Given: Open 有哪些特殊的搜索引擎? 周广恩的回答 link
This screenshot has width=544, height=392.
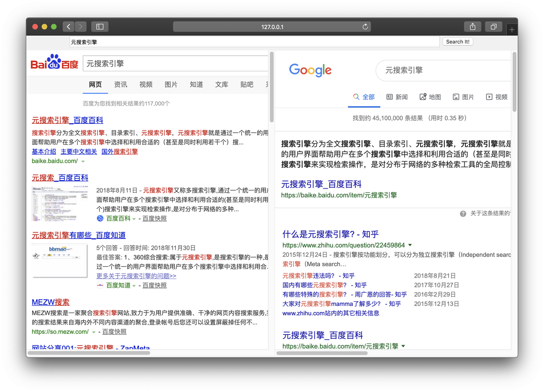Looking at the screenshot, I should pos(344,295).
